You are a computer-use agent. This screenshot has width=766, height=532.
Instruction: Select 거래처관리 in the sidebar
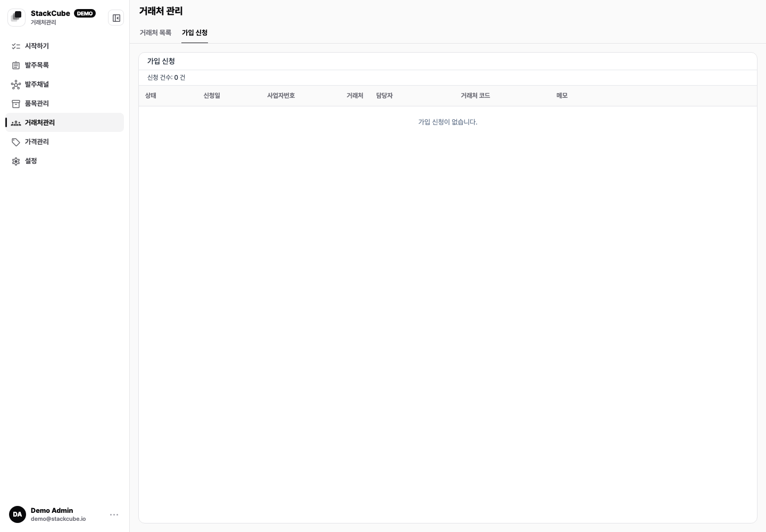tap(64, 122)
